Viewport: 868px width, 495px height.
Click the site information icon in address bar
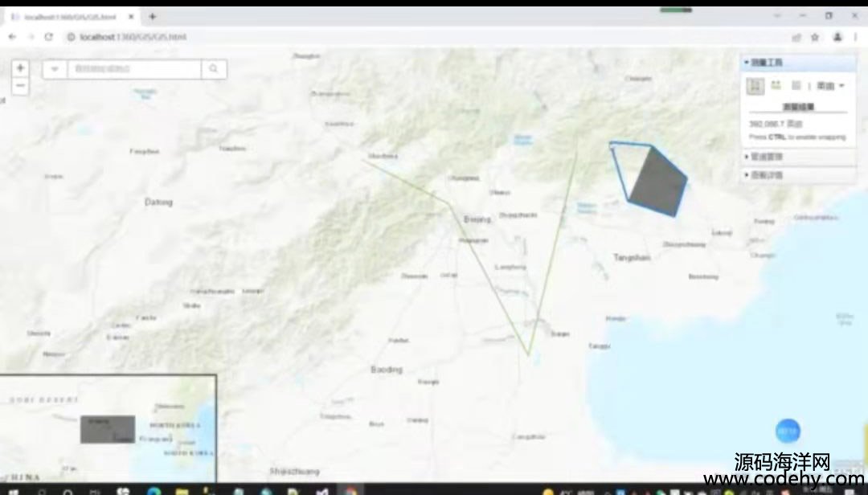click(71, 37)
